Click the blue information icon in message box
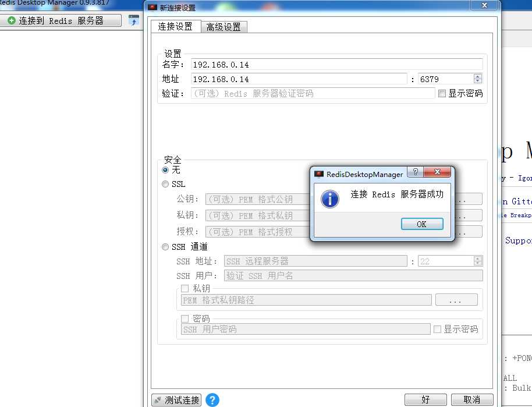Image resolution: width=532 pixels, height=407 pixels. coord(329,199)
